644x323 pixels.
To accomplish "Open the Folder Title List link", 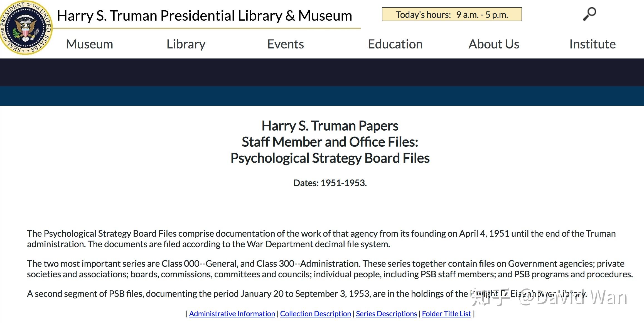I will pos(446,314).
